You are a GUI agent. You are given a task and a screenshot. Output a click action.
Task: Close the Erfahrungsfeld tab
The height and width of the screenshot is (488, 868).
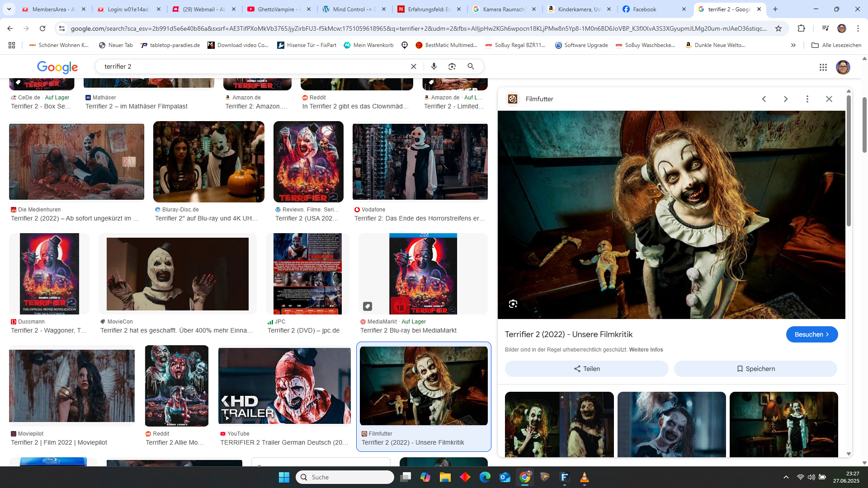coord(459,9)
